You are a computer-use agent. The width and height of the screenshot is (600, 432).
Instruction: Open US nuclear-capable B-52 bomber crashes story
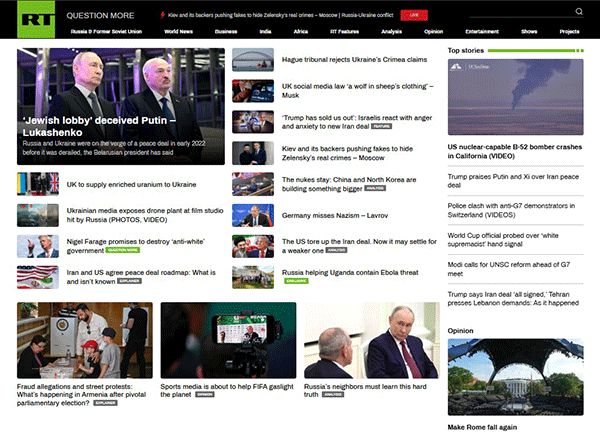pos(515,152)
